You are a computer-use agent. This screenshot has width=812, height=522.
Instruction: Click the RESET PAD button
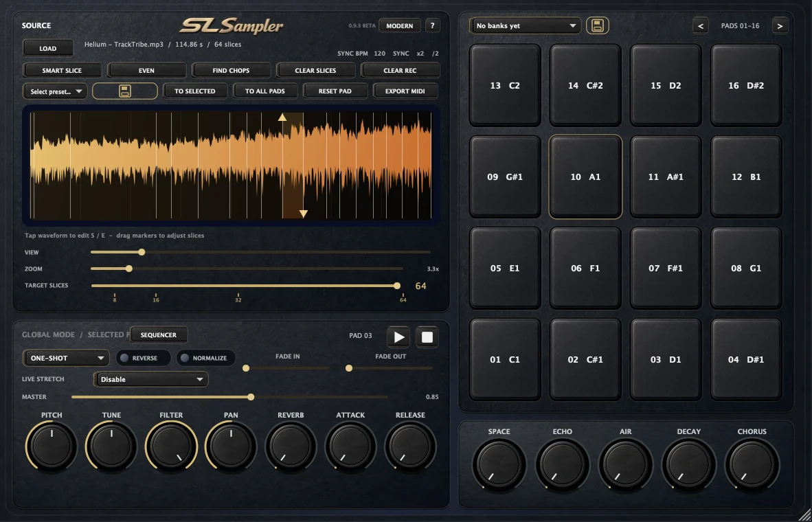click(x=335, y=91)
